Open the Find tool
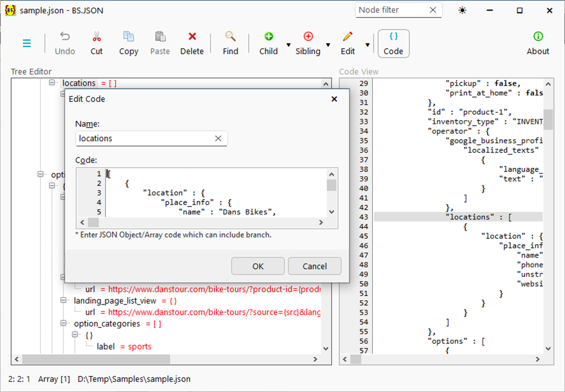This screenshot has height=392, width=565. click(230, 43)
